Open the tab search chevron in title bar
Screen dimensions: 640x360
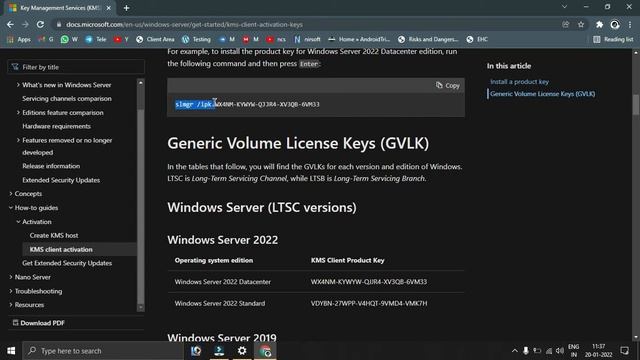click(x=564, y=7)
